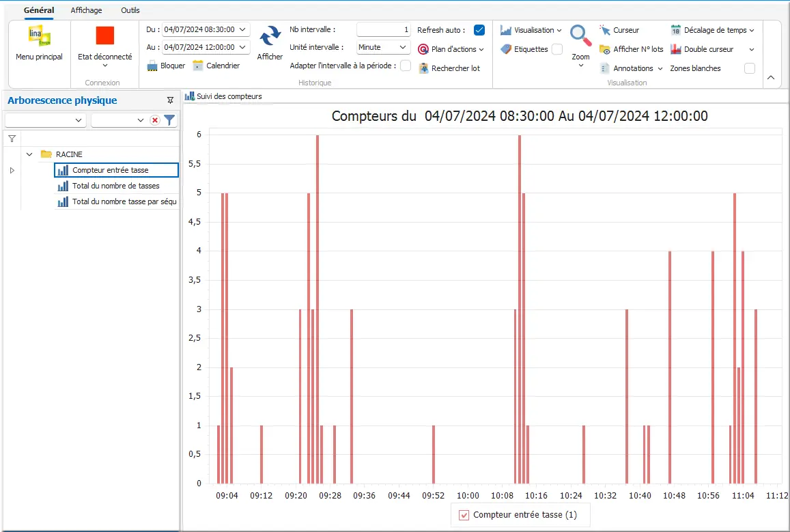This screenshot has height=532, width=790.
Task: Click the Afficher N° lots icon
Action: 604,49
